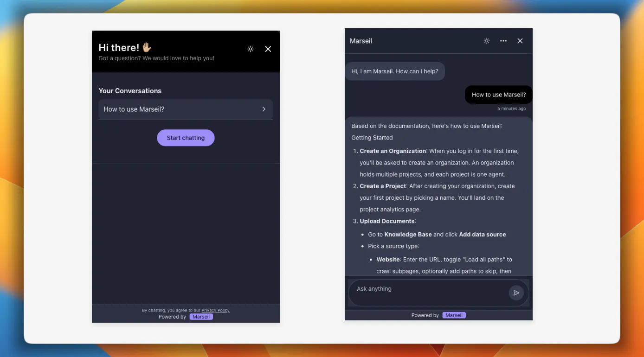Click Marseil badge in left panel footer
Image resolution: width=644 pixels, height=357 pixels.
pyautogui.click(x=201, y=317)
